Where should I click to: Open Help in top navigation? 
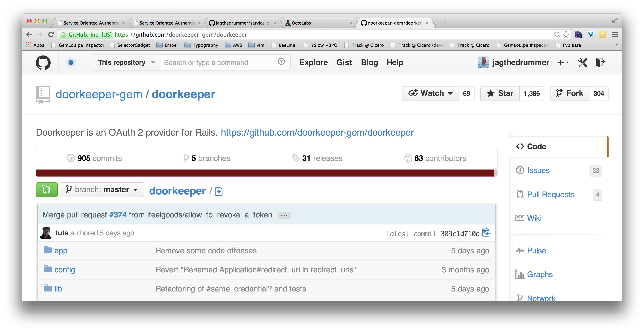point(395,62)
